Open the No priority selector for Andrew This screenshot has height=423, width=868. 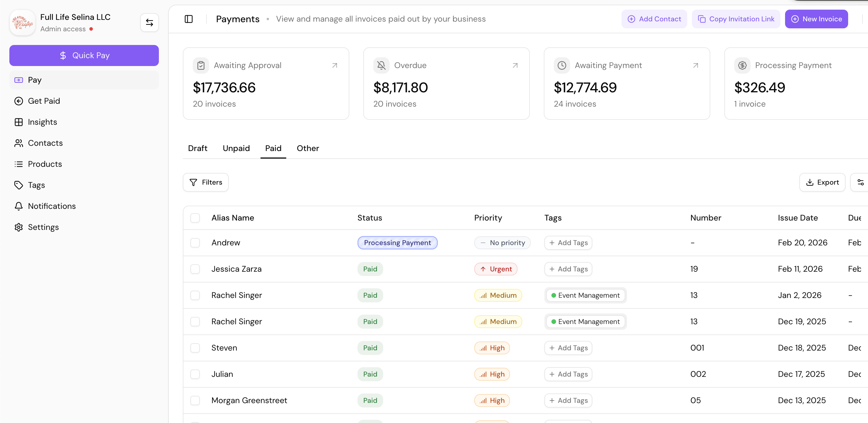pyautogui.click(x=502, y=243)
